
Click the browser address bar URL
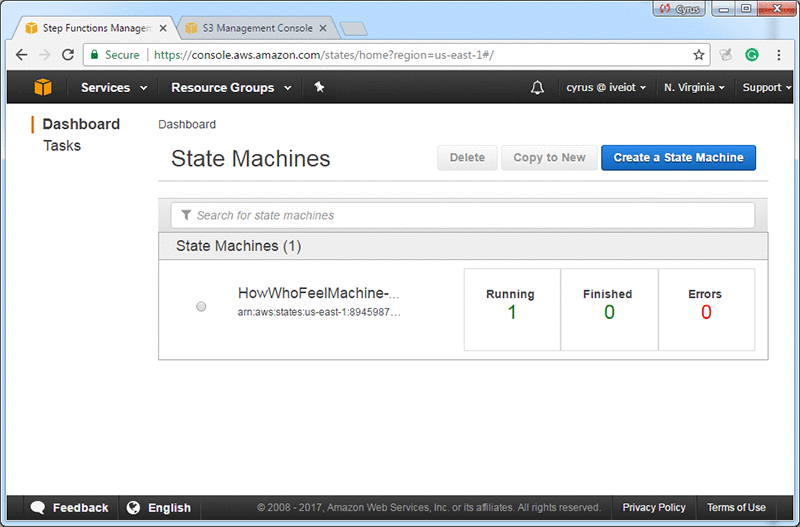(x=324, y=55)
